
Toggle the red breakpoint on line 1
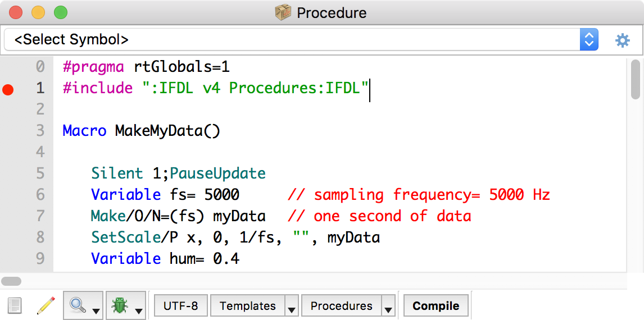[8, 89]
